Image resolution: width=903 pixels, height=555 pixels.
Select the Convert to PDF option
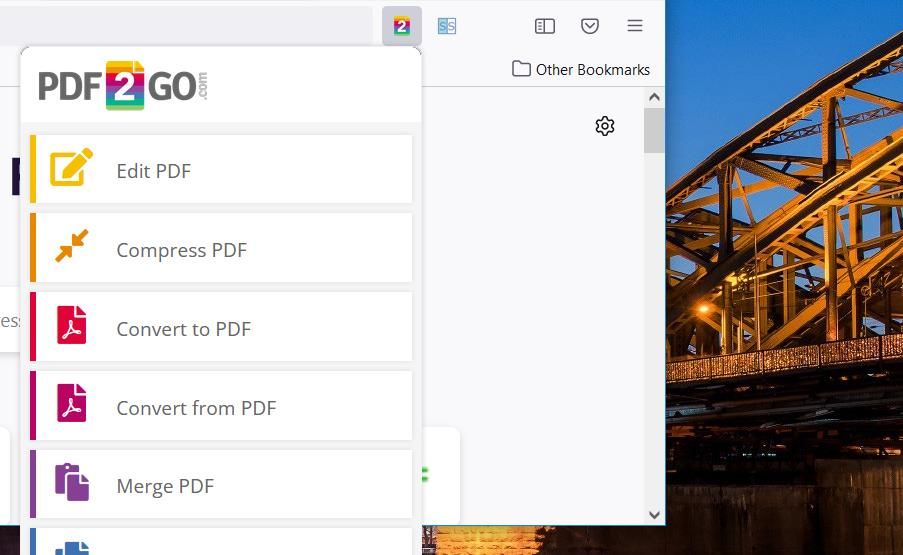221,327
